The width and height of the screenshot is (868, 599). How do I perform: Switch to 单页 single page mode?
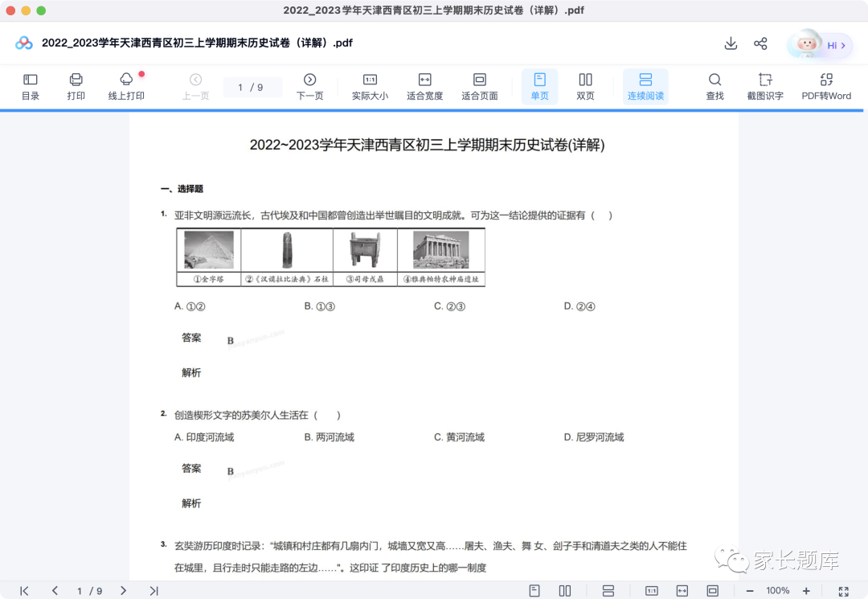540,87
